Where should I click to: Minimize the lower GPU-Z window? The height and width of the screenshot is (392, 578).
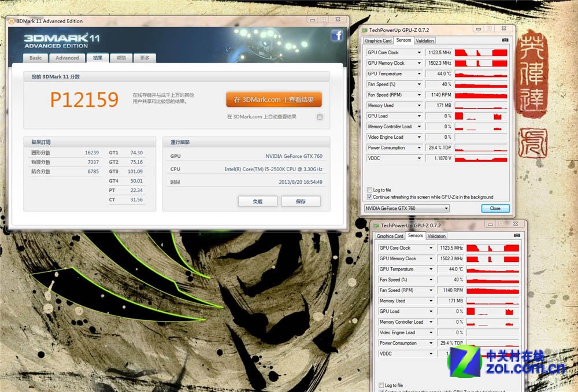pos(490,224)
